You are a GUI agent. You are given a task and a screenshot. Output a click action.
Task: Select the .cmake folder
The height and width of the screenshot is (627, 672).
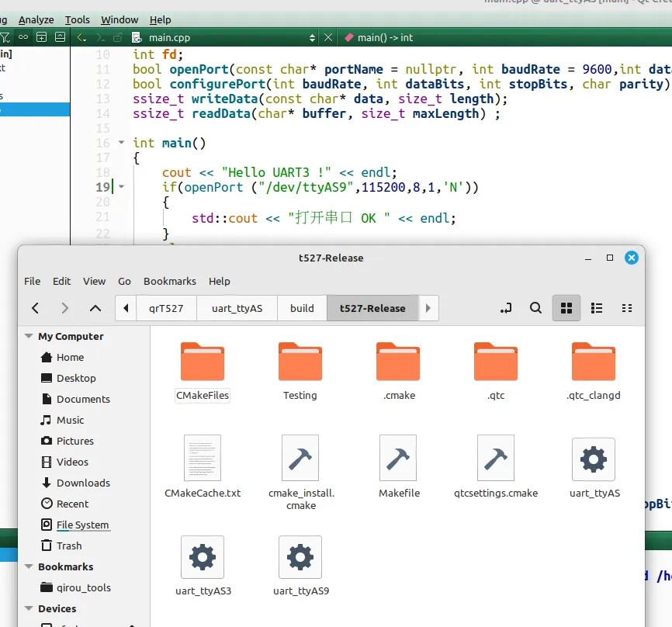tap(399, 371)
